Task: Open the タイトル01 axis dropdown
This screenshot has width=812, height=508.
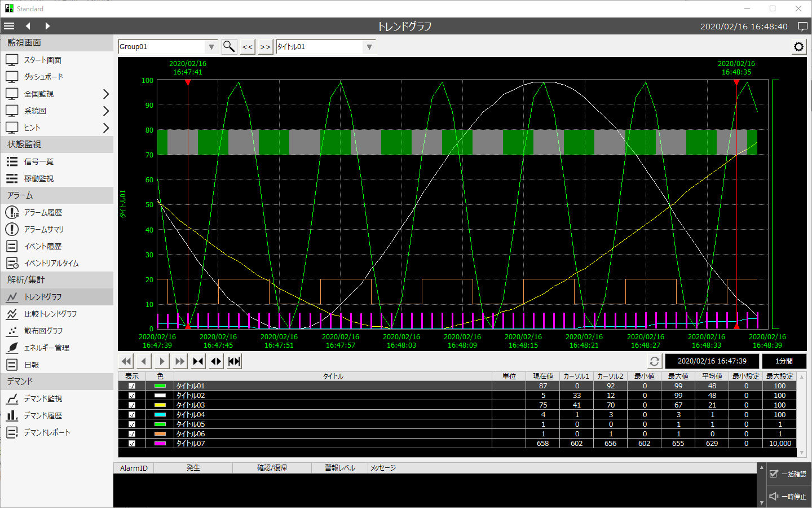Action: 369,47
